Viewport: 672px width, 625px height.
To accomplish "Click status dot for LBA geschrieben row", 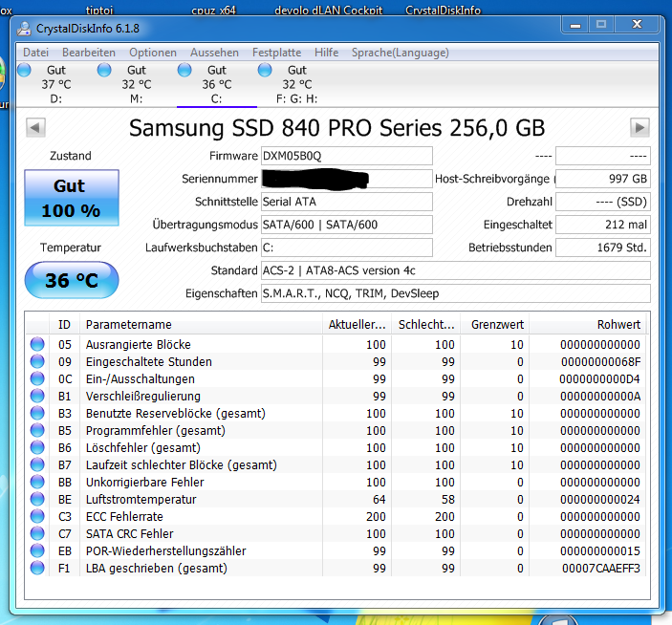I will pyautogui.click(x=37, y=568).
